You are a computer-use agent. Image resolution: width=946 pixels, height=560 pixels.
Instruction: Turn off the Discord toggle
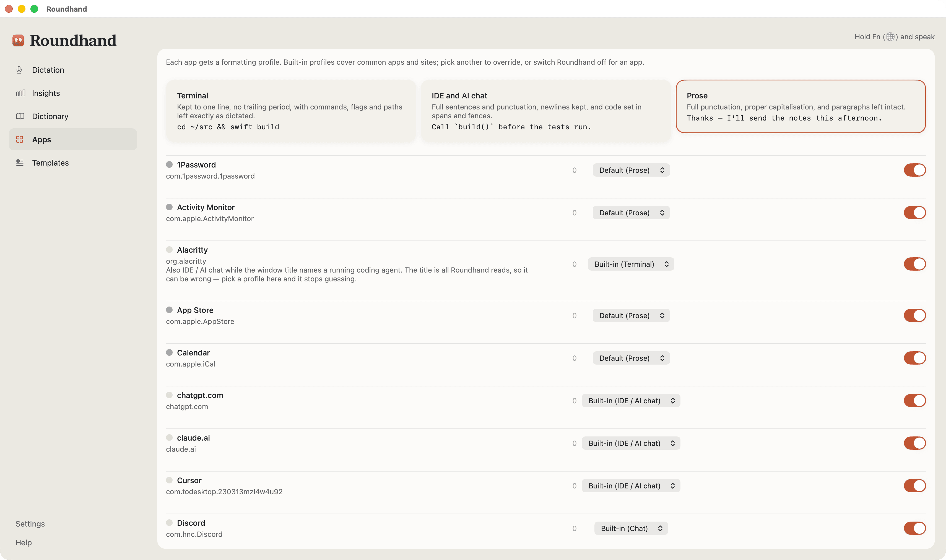pyautogui.click(x=915, y=528)
